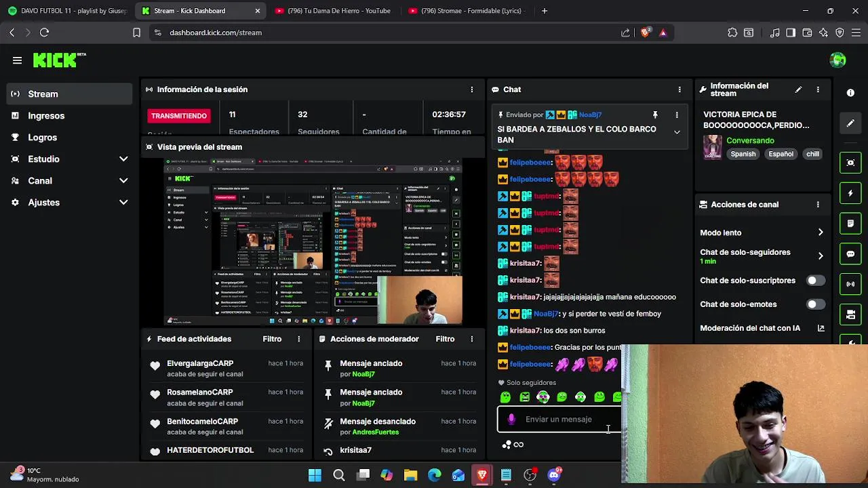Open the user avatar menu
The width and height of the screenshot is (868, 488).
click(837, 60)
